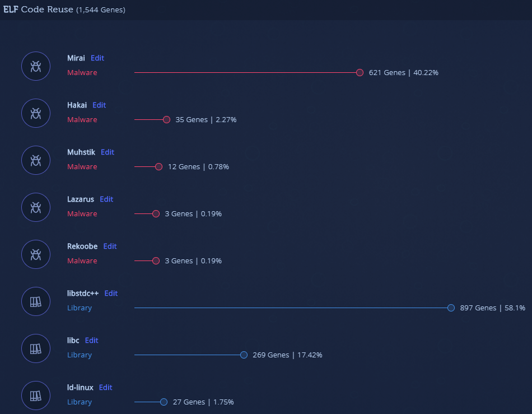Select the libstdc++ library icon
The image size is (532, 414).
[35, 301]
